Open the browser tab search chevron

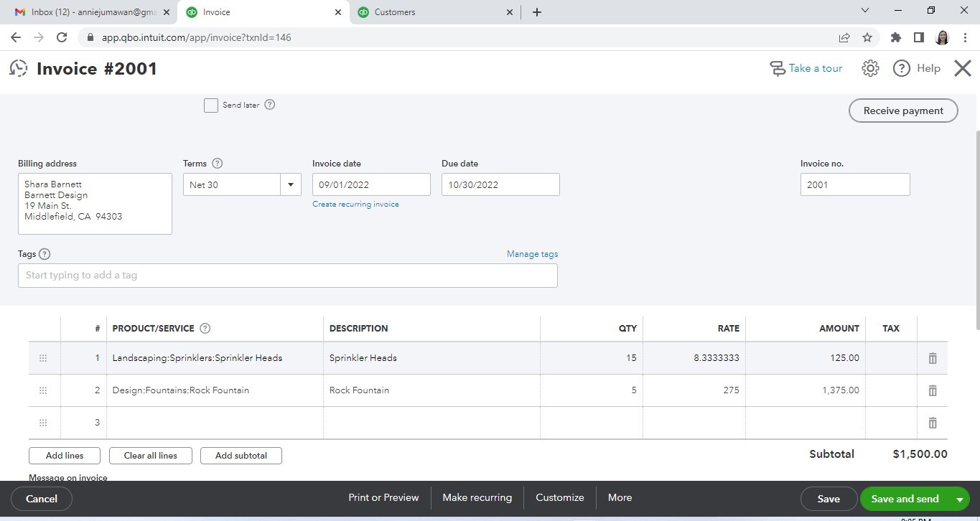point(864,11)
